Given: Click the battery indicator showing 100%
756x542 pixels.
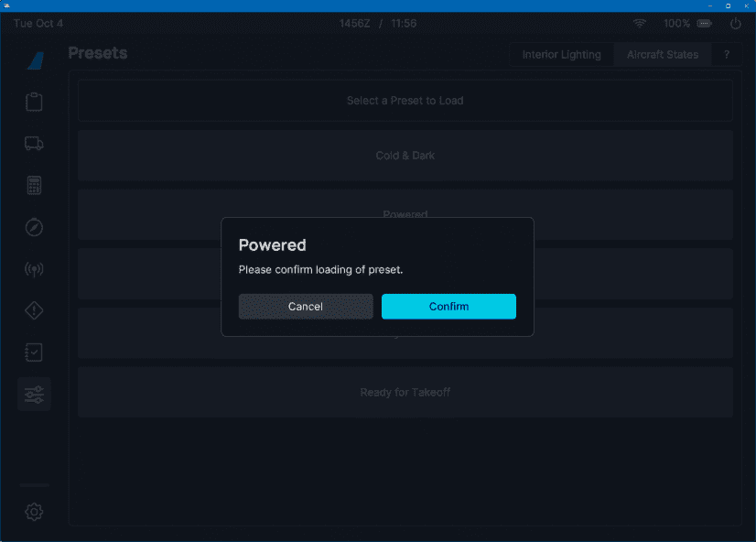Looking at the screenshot, I should 704,24.
